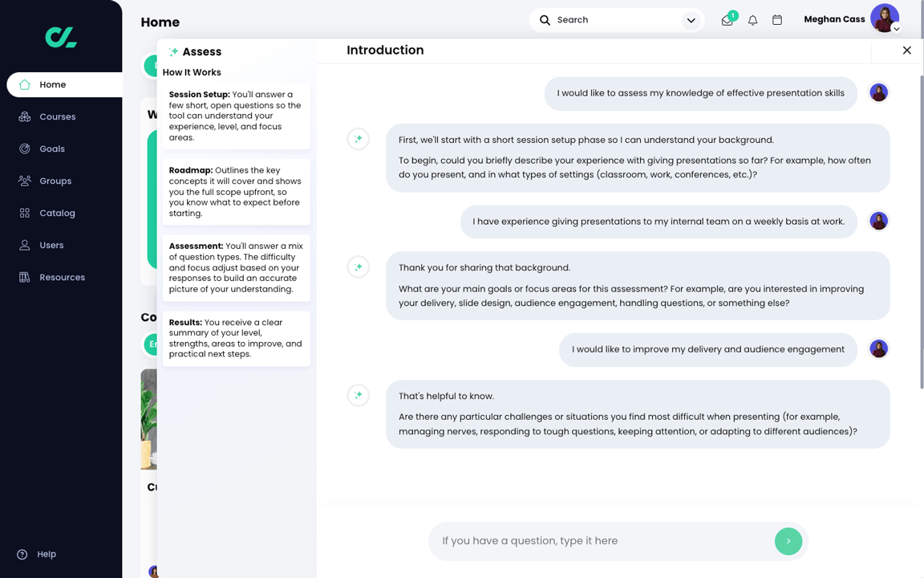The image size is (924, 578).
Task: Click the search magnifier icon
Action: pos(545,20)
